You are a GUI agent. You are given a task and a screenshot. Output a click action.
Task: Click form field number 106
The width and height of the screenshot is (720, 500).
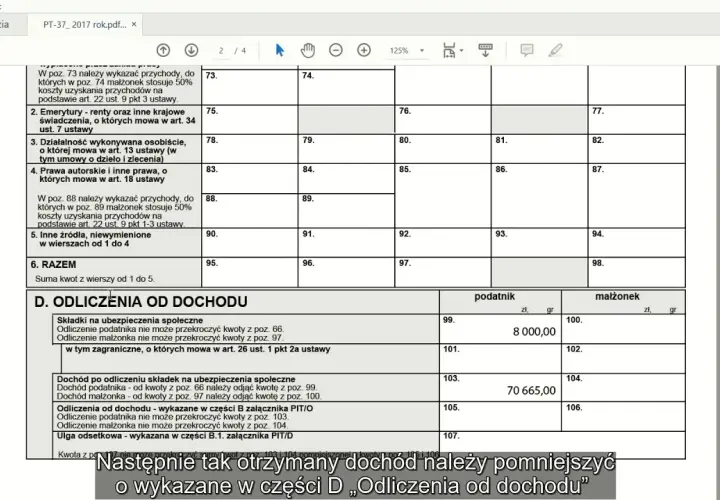coord(623,416)
